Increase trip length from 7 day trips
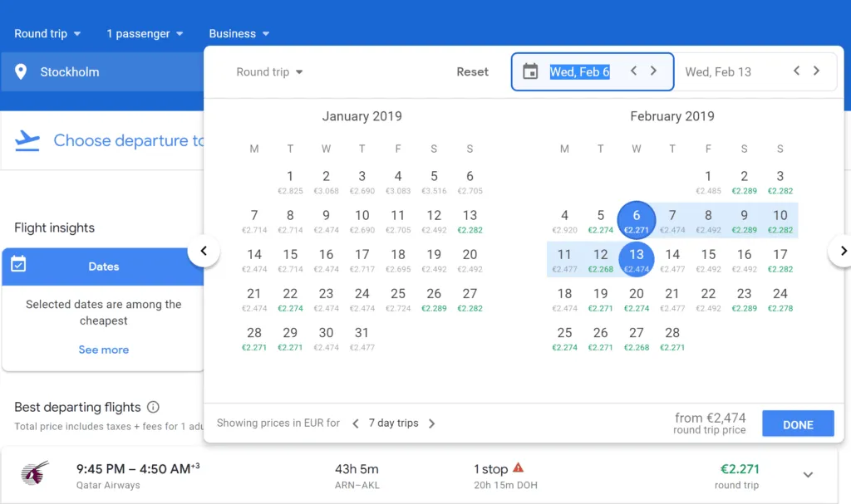The image size is (851, 504). [x=431, y=423]
